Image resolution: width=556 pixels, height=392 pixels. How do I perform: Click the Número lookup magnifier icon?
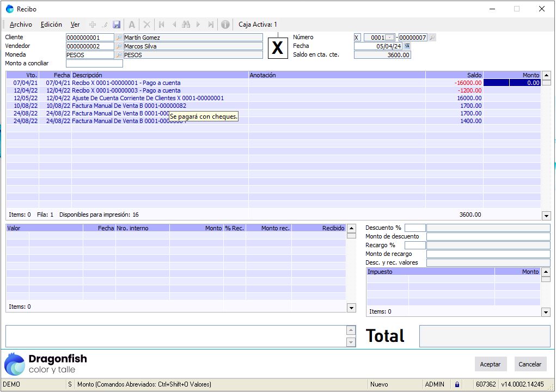point(432,37)
